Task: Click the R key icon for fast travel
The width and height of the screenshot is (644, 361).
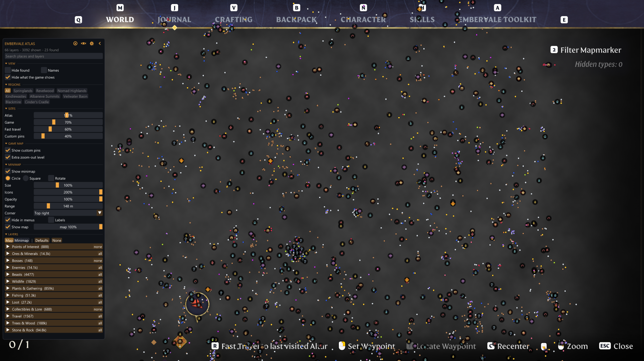Action: pyautogui.click(x=215, y=346)
